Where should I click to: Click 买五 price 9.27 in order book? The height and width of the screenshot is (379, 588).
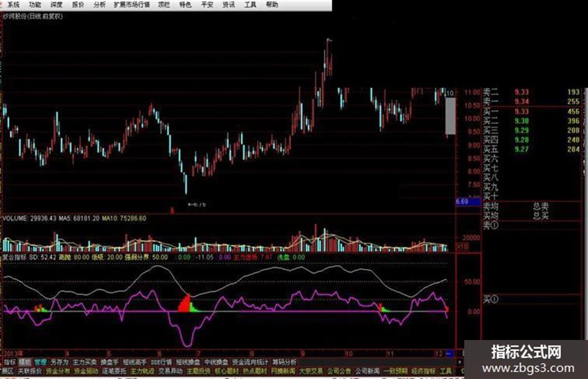[521, 149]
